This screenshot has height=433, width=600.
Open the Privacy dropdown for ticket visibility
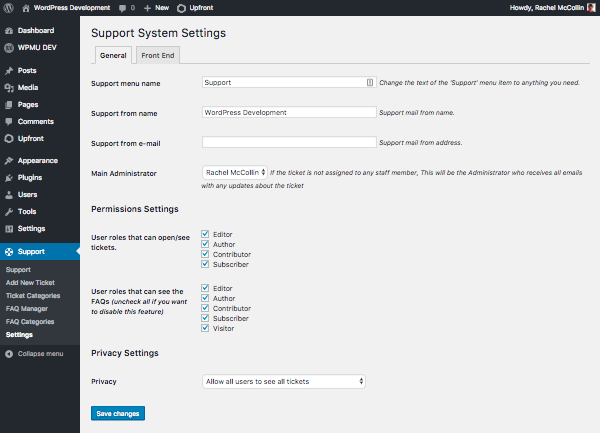point(284,381)
